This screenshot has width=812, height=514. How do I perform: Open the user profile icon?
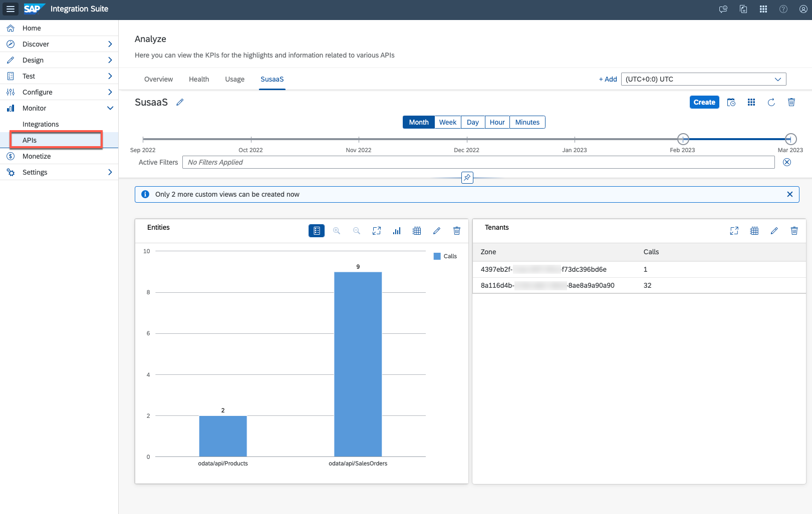[x=803, y=9]
